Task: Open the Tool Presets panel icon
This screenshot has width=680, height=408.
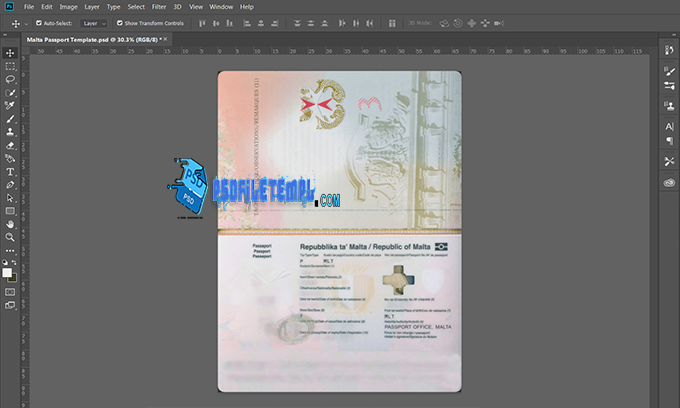Action: (x=669, y=161)
